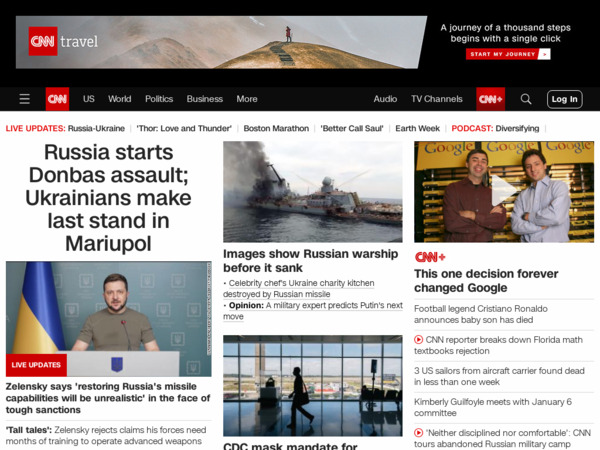
Task: Click the Log In button
Action: [x=564, y=99]
